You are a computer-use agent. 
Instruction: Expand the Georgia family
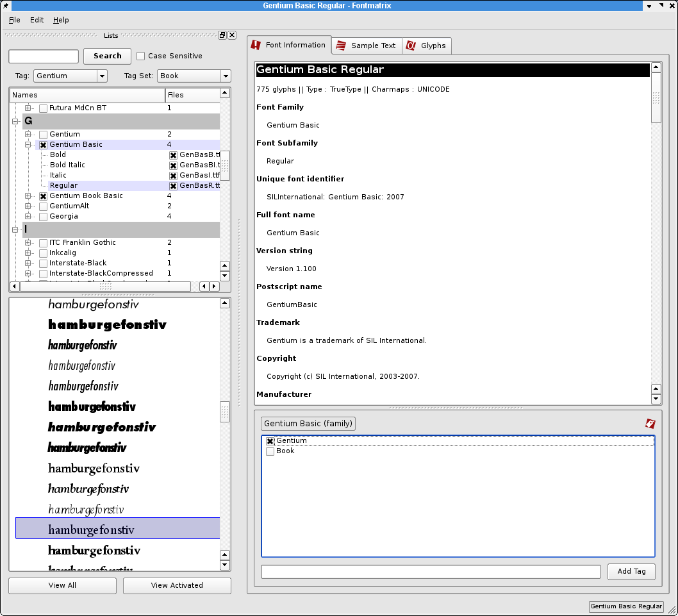point(28,216)
